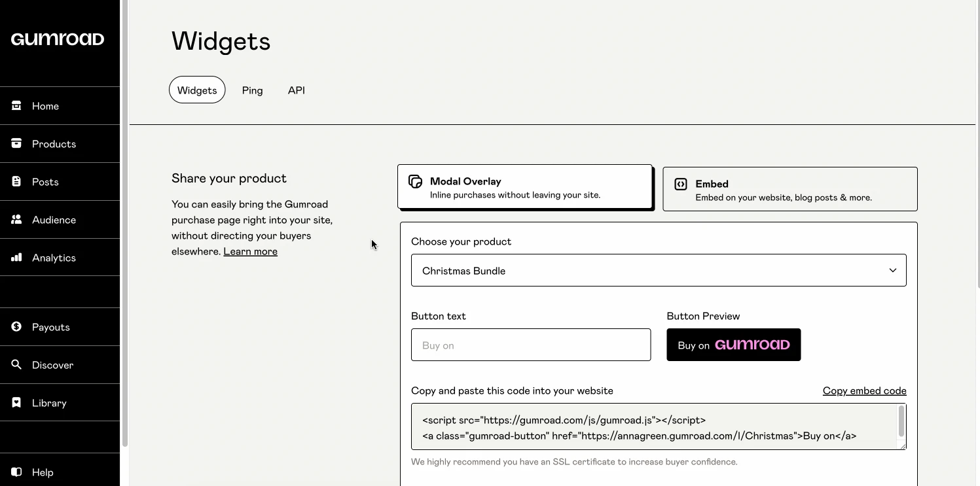Select the Modal Overlay widget type
This screenshot has height=486, width=980.
click(x=524, y=188)
